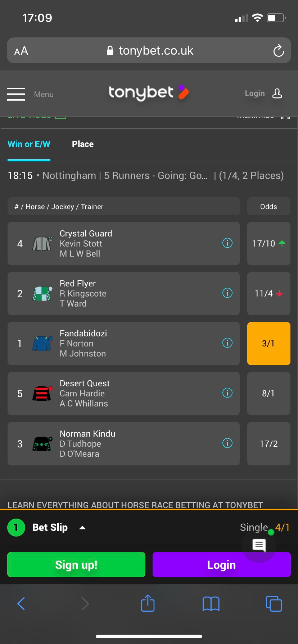Screen dimensions: 298x644
Task: Deselect Fandabidozi's 3/1 odds
Action: point(268,343)
